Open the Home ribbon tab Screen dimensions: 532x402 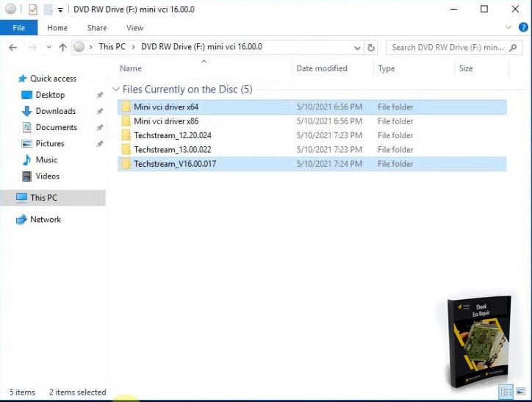pos(57,28)
